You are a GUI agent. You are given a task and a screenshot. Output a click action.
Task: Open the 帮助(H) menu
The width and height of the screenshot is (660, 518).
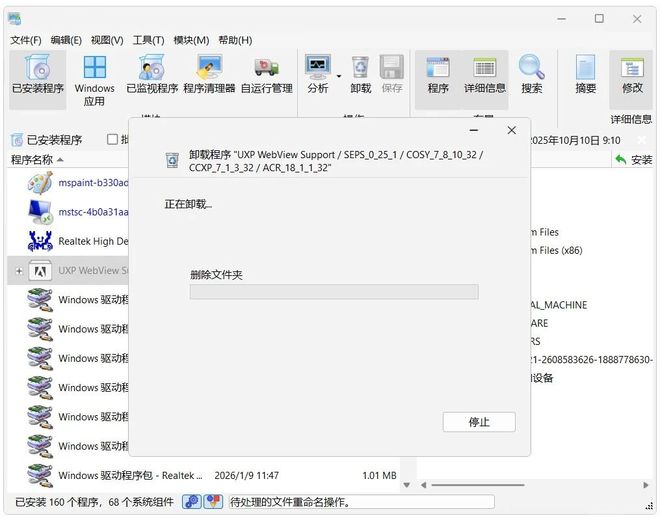pyautogui.click(x=235, y=40)
